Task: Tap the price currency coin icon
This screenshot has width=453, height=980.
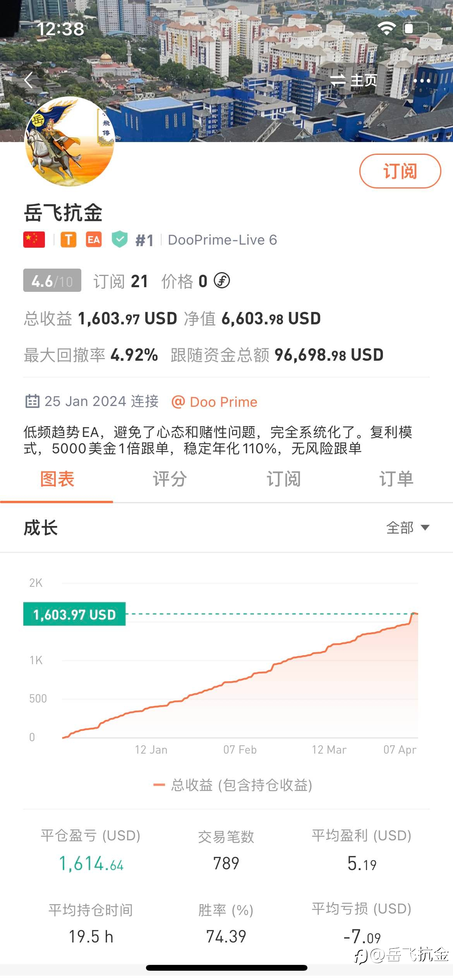Action: [222, 281]
